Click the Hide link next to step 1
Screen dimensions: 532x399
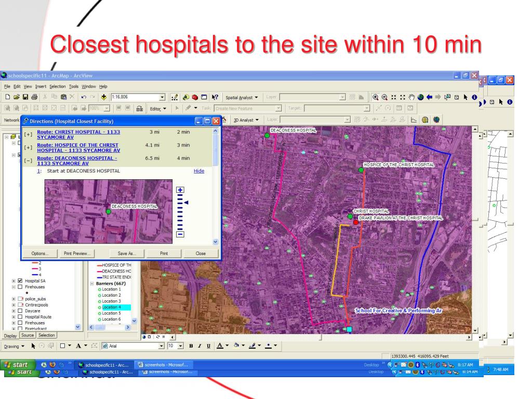199,171
